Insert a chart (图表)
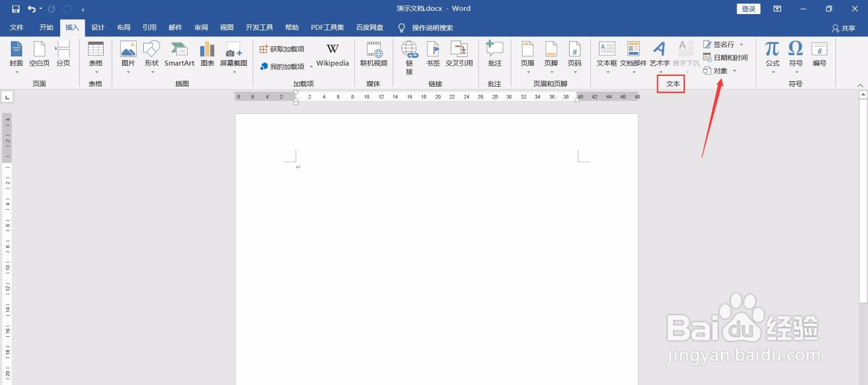The width and height of the screenshot is (868, 385). pos(207,54)
